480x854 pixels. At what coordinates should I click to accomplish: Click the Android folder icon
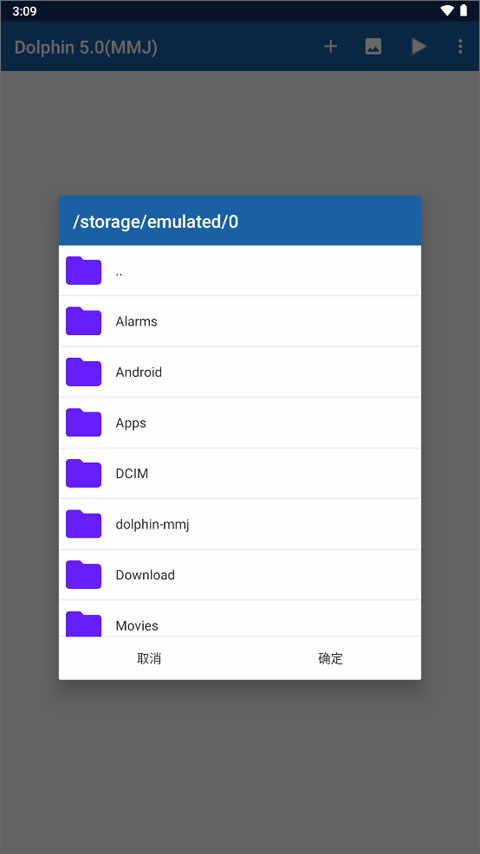[83, 372]
